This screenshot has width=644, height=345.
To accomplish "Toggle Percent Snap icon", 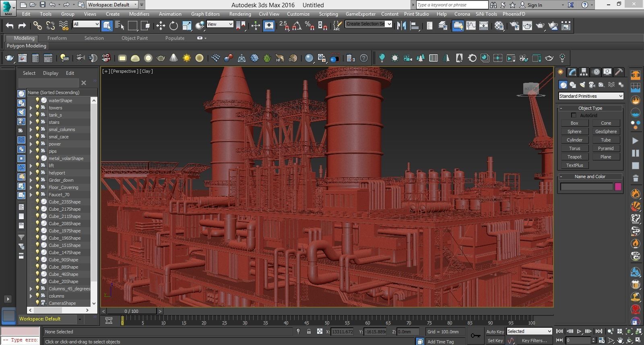I will pyautogui.click(x=310, y=26).
